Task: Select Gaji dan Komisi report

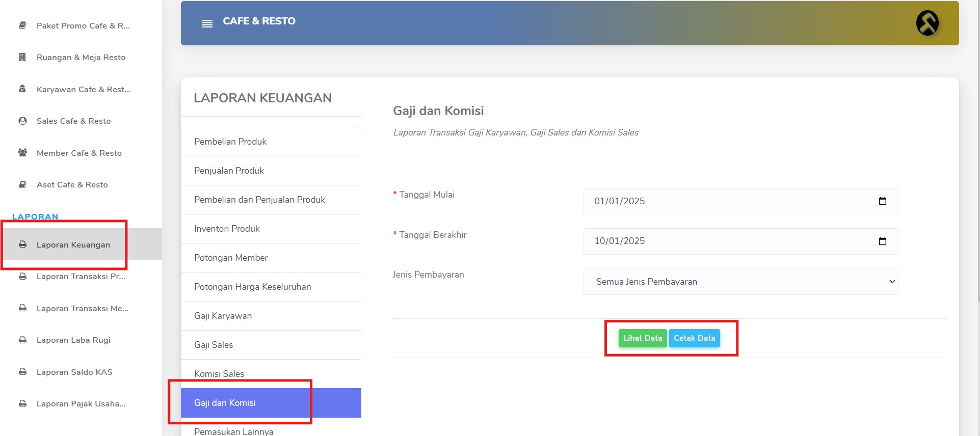Action: pos(271,403)
